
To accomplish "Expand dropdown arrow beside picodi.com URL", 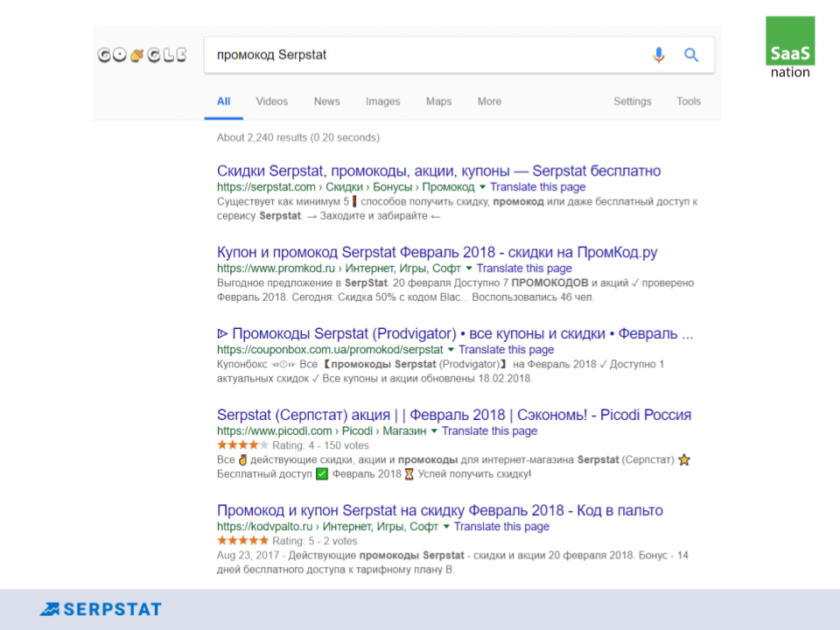I will pos(434,431).
